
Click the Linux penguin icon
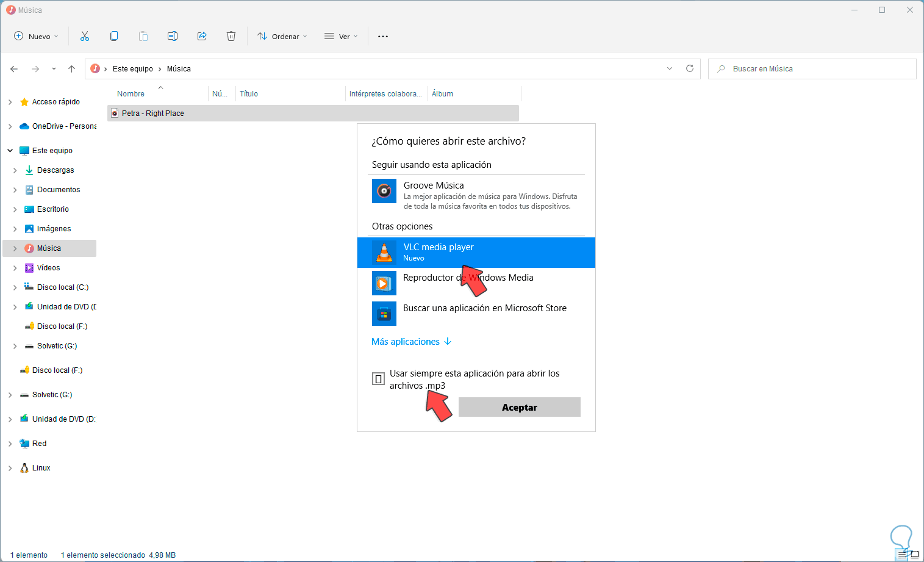24,468
